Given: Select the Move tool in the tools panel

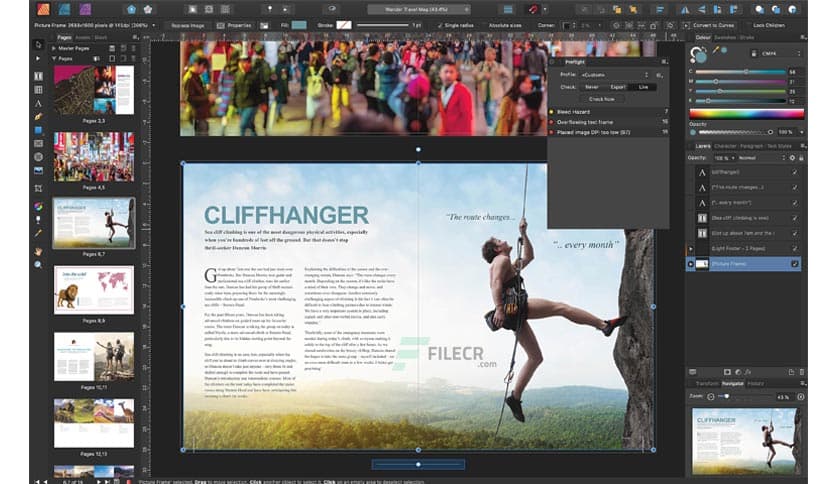Looking at the screenshot, I should [x=38, y=45].
